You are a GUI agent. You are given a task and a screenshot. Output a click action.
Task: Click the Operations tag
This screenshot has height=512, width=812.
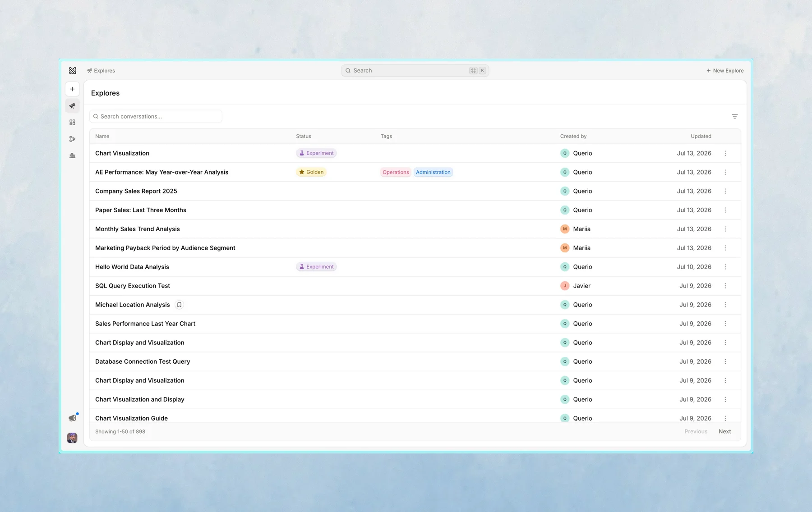click(396, 172)
